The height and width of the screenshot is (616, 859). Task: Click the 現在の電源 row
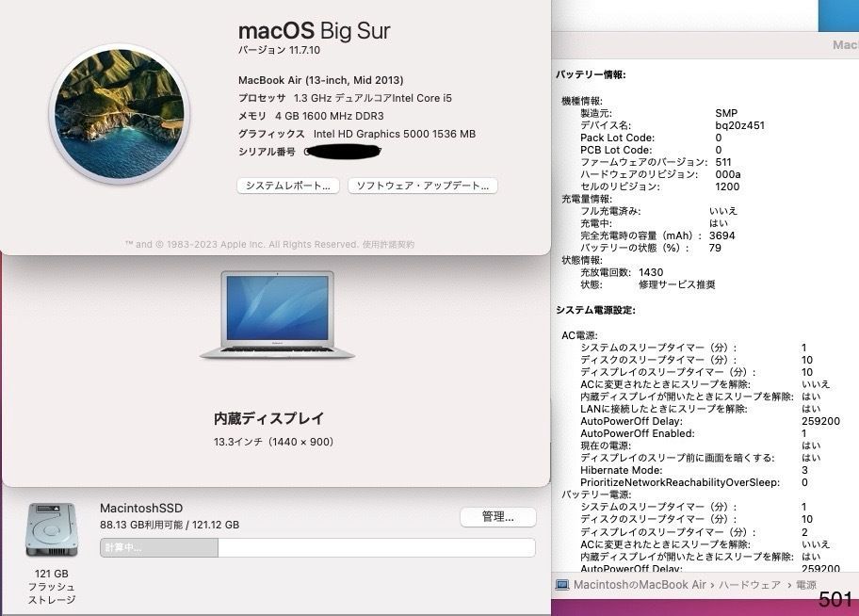tap(700, 446)
